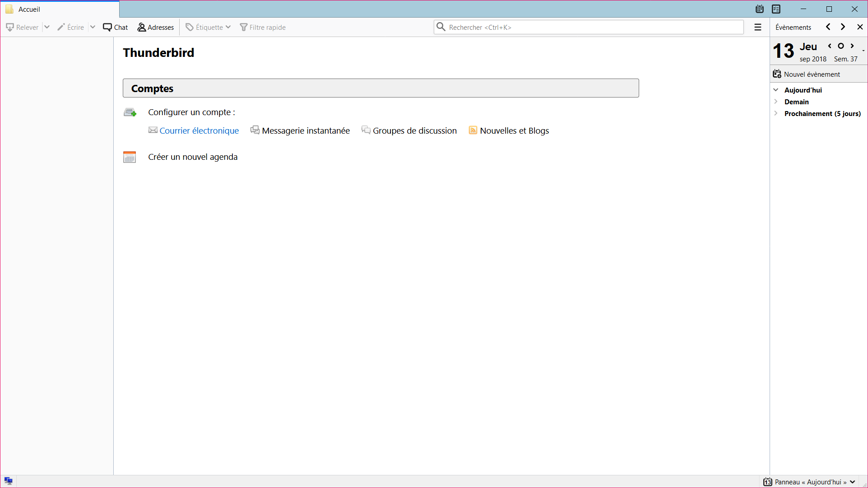The image size is (868, 488).
Task: Maximize the Thunderbird window
Action: coord(829,9)
